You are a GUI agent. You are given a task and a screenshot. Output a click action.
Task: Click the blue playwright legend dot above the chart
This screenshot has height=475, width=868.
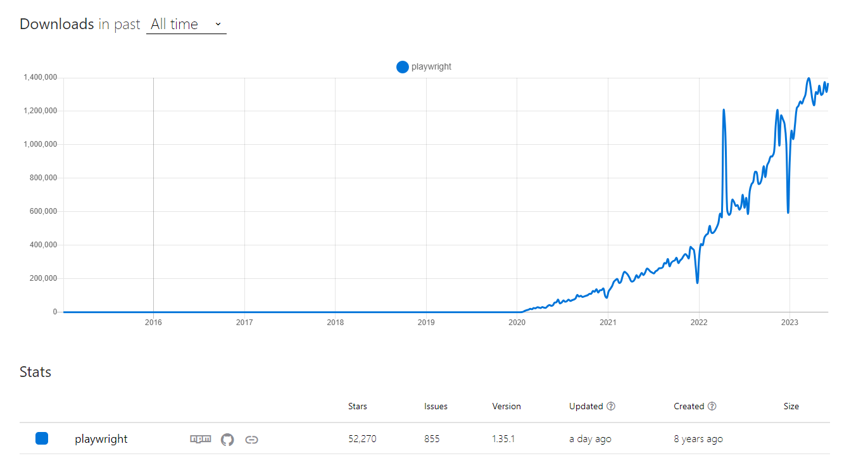(x=402, y=66)
